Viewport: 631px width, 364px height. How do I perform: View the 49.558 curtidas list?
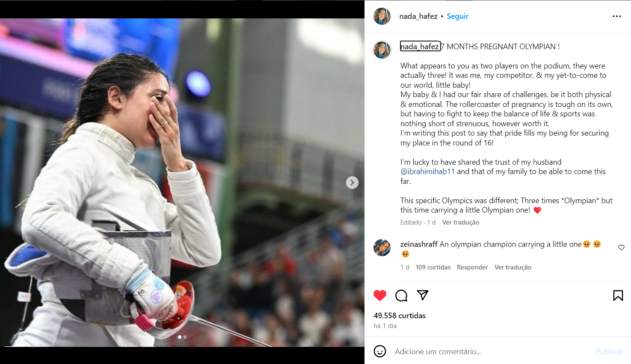[x=400, y=316]
